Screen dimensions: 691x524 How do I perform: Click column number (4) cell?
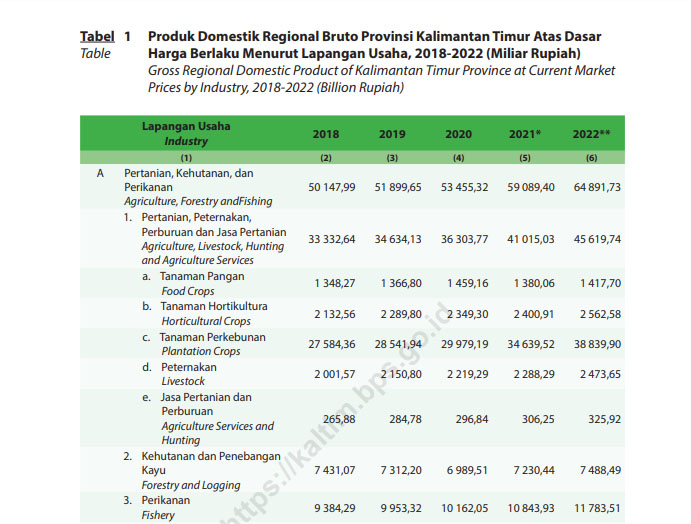(458, 158)
